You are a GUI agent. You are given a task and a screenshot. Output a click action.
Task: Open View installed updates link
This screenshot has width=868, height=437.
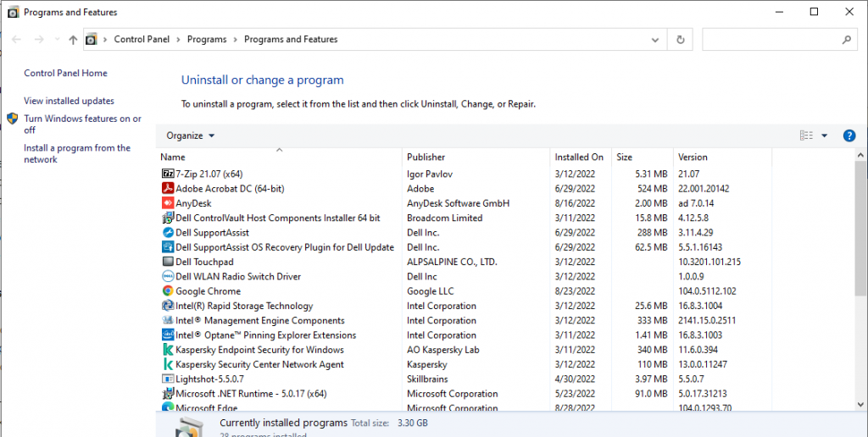[69, 101]
